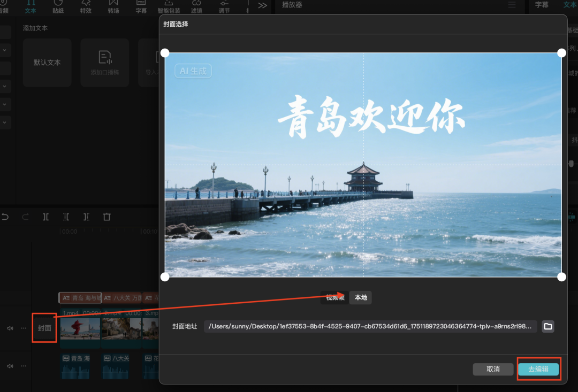Open the hamburger menu beside 播放器

(511, 5)
